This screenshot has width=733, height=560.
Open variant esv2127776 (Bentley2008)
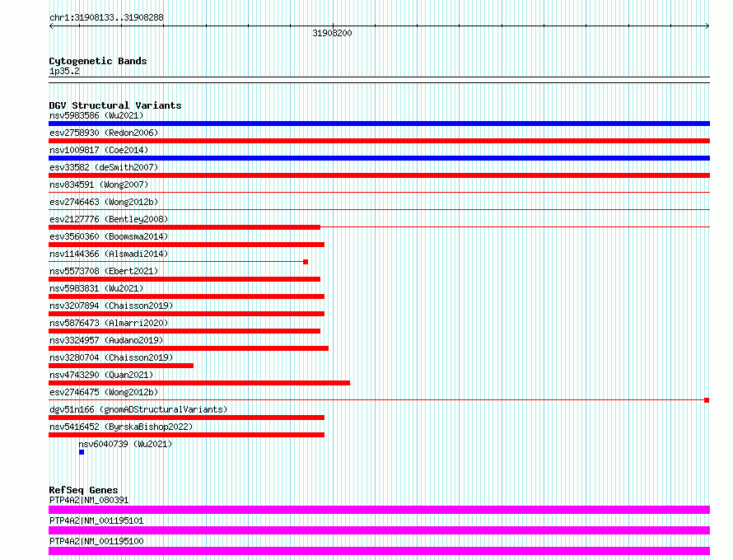pyautogui.click(x=109, y=219)
